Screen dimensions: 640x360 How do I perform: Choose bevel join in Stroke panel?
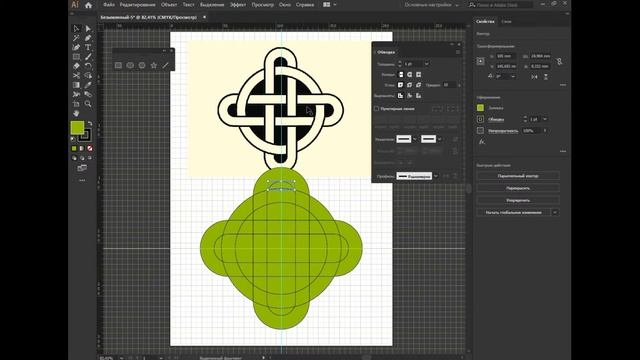tap(418, 85)
